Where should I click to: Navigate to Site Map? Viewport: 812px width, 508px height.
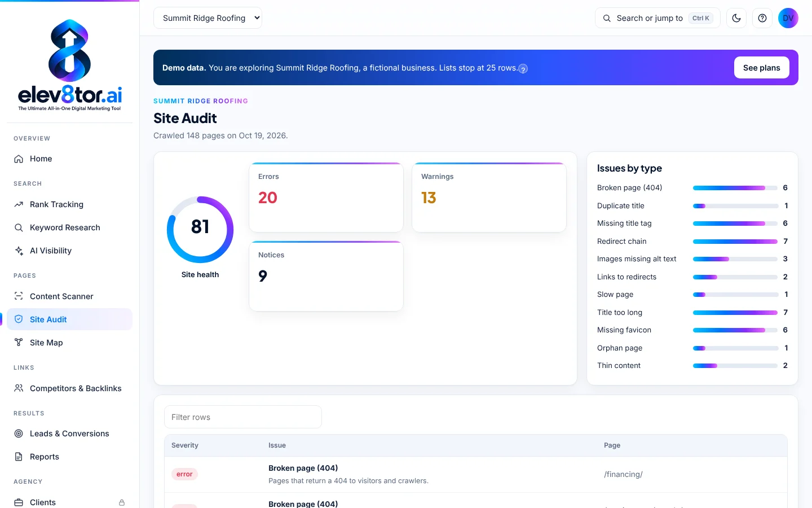69,343
